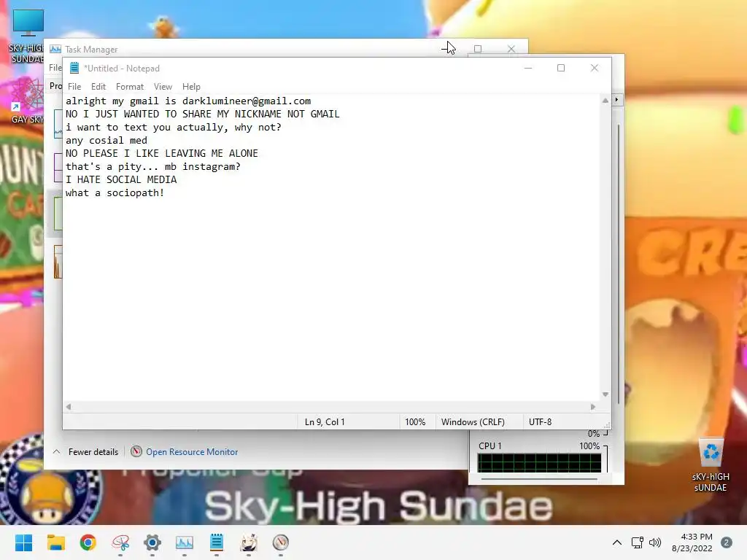The image size is (747, 560).
Task: Open the Notepad File menu
Action: [x=74, y=87]
